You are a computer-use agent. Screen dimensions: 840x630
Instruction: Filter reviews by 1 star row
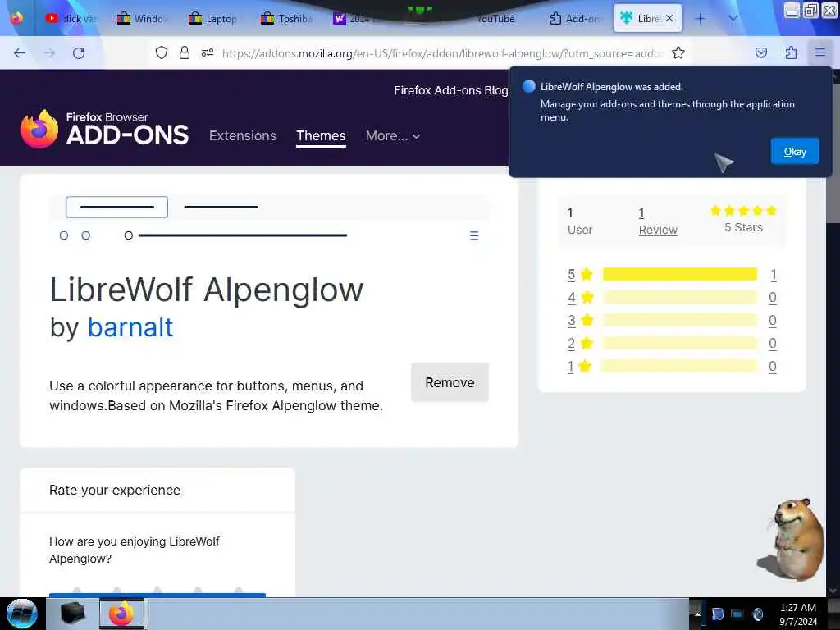click(x=672, y=367)
